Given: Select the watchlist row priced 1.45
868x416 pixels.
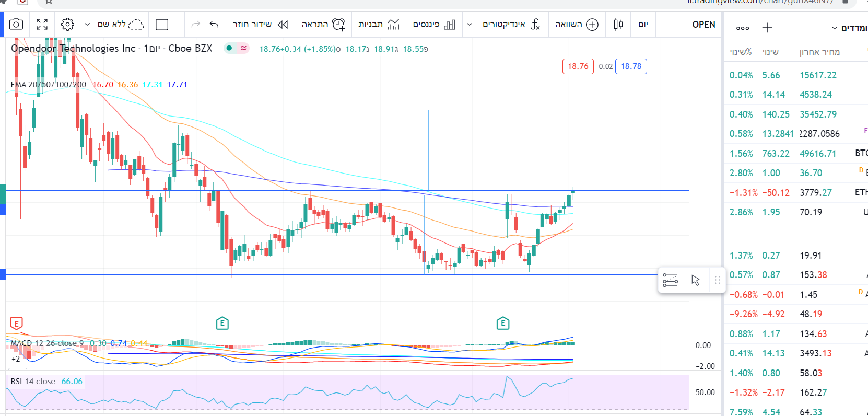Looking at the screenshot, I should pyautogui.click(x=796, y=295).
